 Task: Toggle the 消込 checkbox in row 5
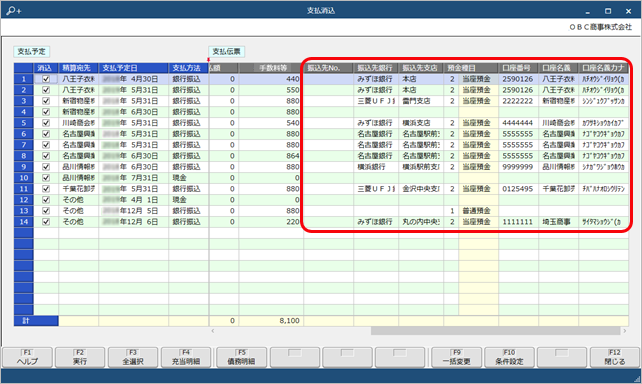pos(46,123)
